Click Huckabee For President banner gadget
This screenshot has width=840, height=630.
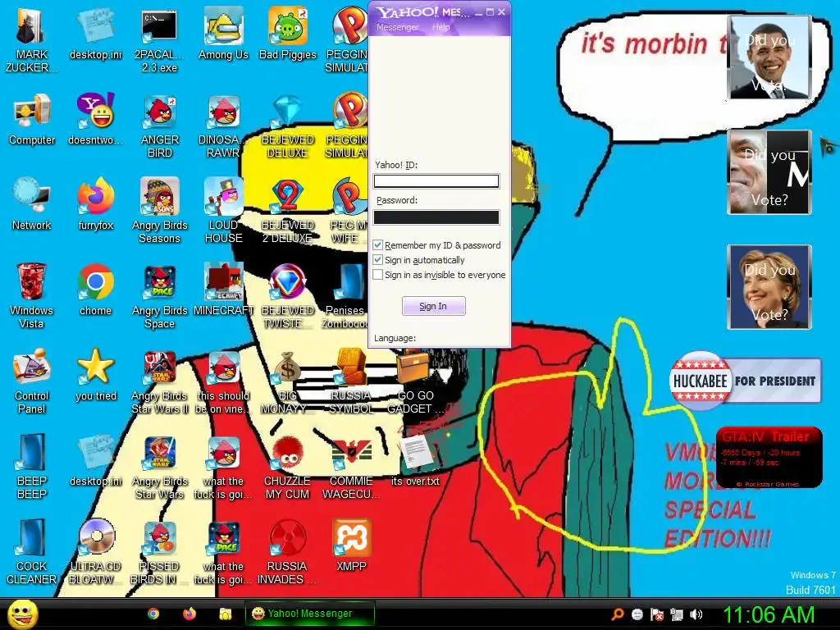pos(745,381)
